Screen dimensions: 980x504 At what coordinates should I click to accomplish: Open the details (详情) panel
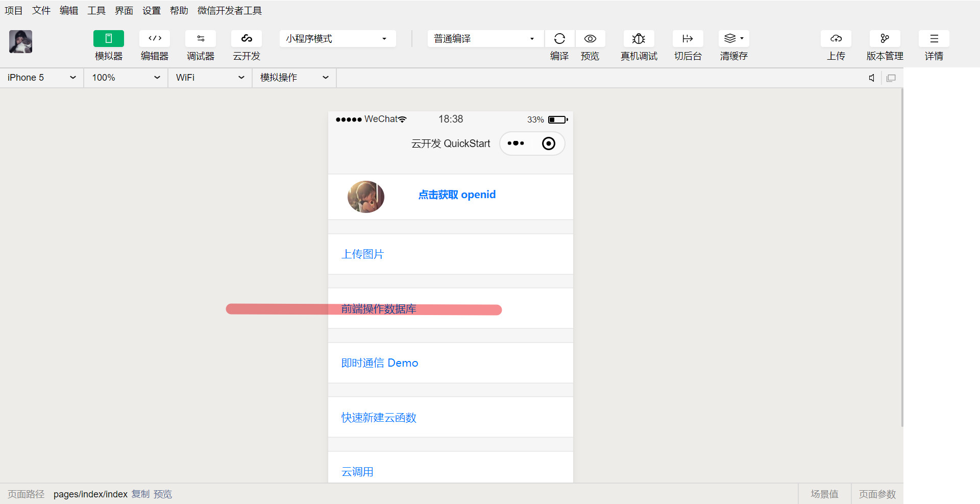(x=934, y=39)
